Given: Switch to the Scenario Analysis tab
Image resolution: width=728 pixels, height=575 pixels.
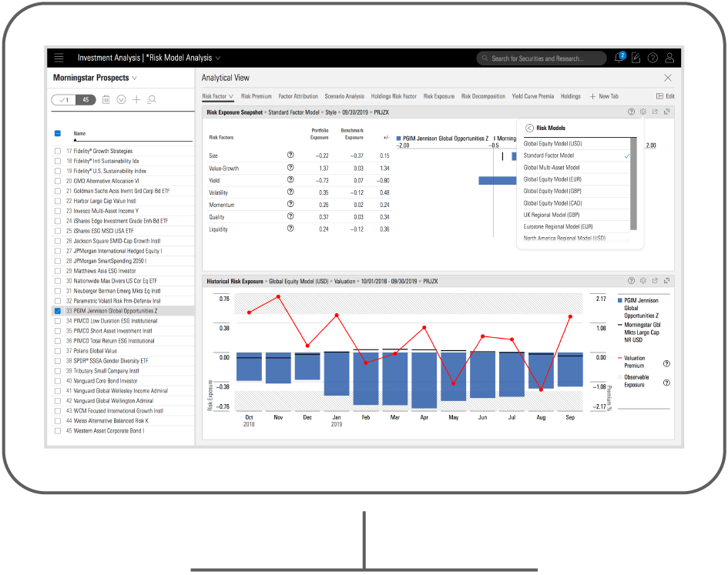Looking at the screenshot, I should pyautogui.click(x=344, y=97).
